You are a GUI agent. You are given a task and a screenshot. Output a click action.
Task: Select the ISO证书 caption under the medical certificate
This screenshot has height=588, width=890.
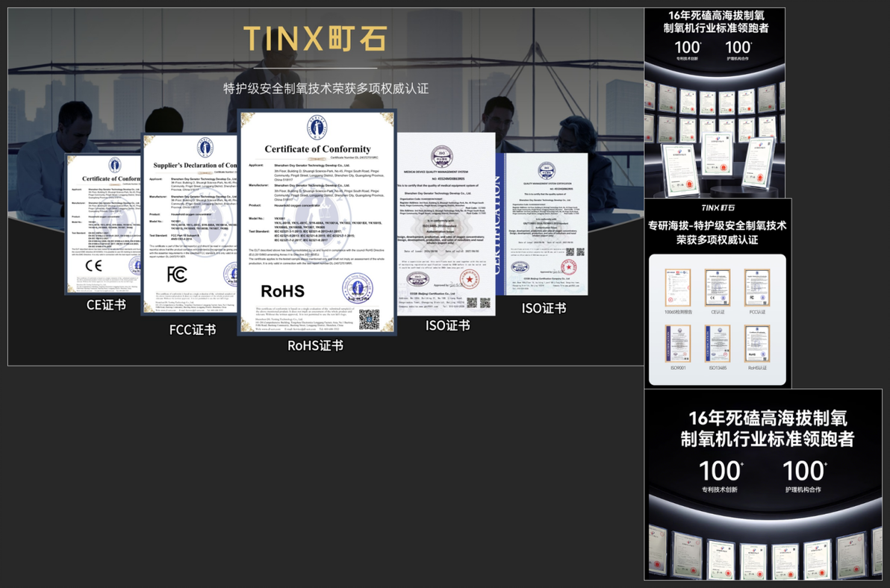tap(448, 325)
